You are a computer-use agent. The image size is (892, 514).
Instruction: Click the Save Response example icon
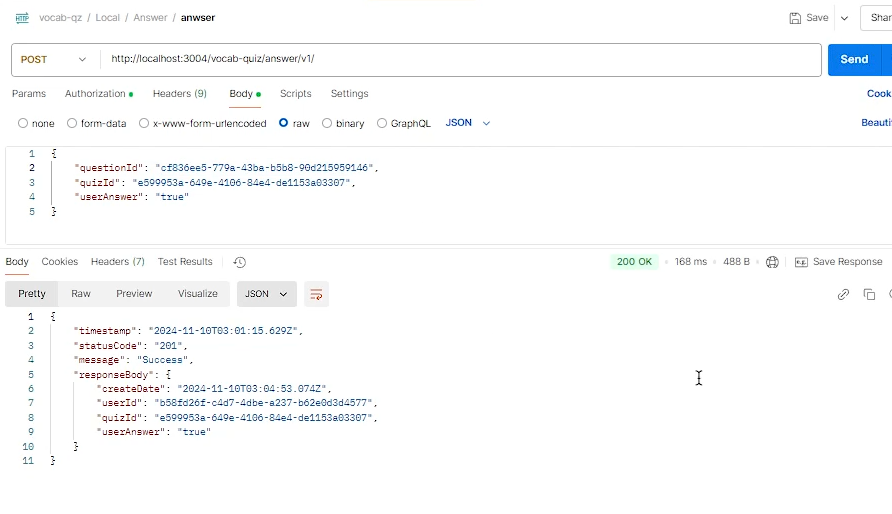coord(801,262)
